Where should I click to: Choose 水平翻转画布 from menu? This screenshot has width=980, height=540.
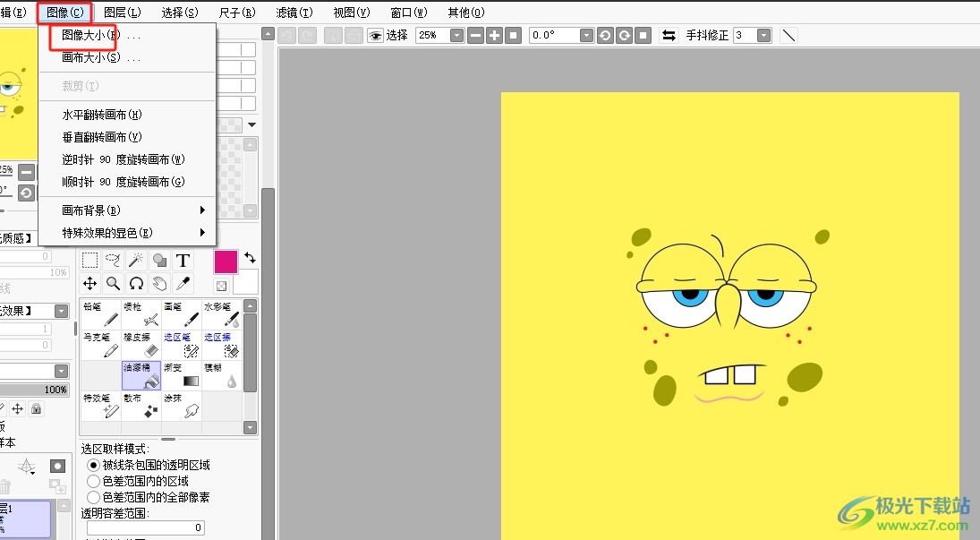[x=127, y=115]
